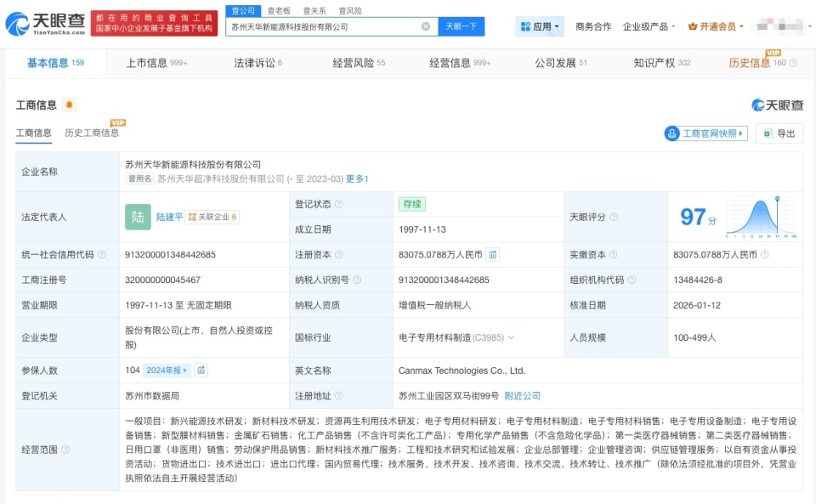Open the chart icon next to 注册资本 amount
The width and height of the screenshot is (816, 504).
[492, 255]
